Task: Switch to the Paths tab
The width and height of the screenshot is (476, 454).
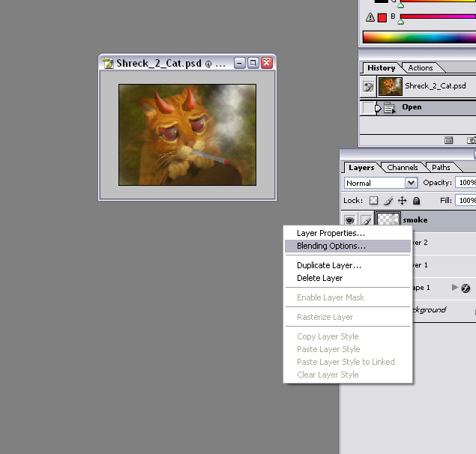Action: point(441,168)
